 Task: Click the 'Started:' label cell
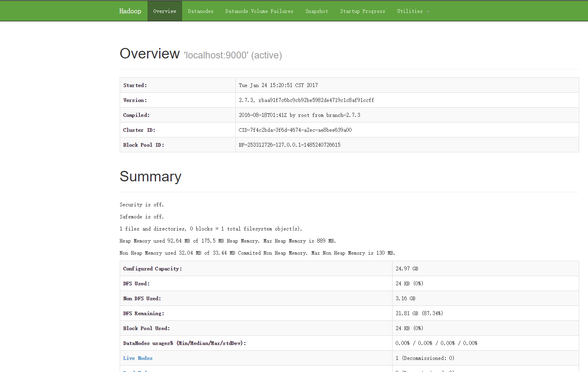[x=178, y=85]
